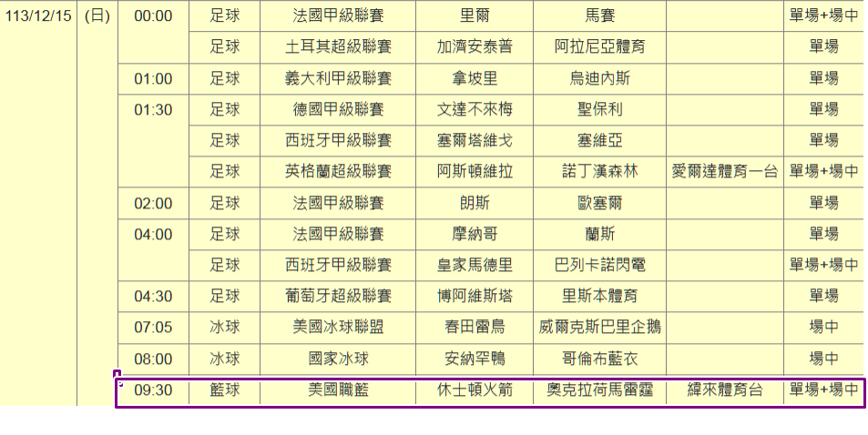The width and height of the screenshot is (868, 435).
Task: Select the 00:00 time cell
Action: point(153,16)
